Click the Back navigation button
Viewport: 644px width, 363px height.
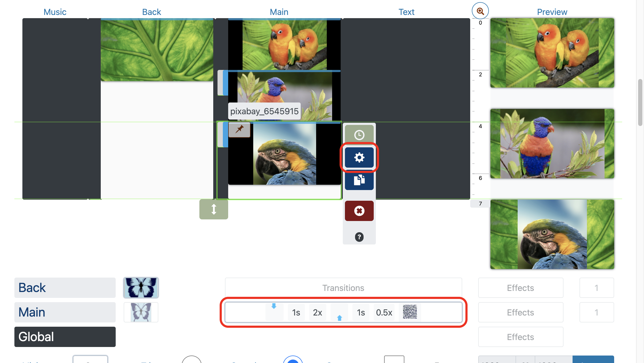click(151, 11)
